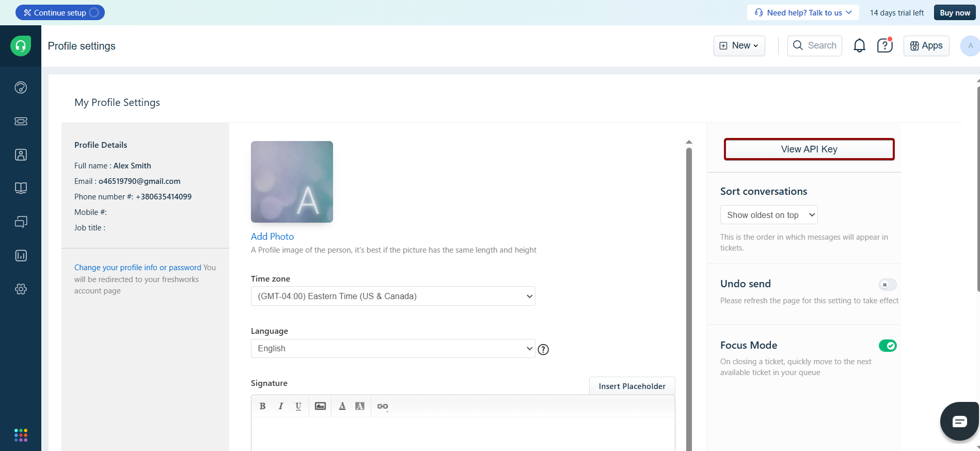Open the Contacts icon in sidebar
Viewport: 980px width, 451px height.
coord(21,154)
